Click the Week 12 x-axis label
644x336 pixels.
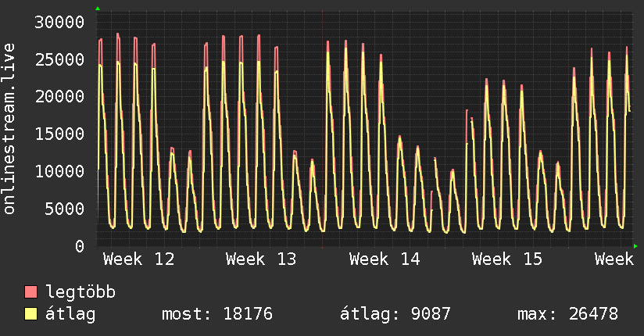point(138,259)
